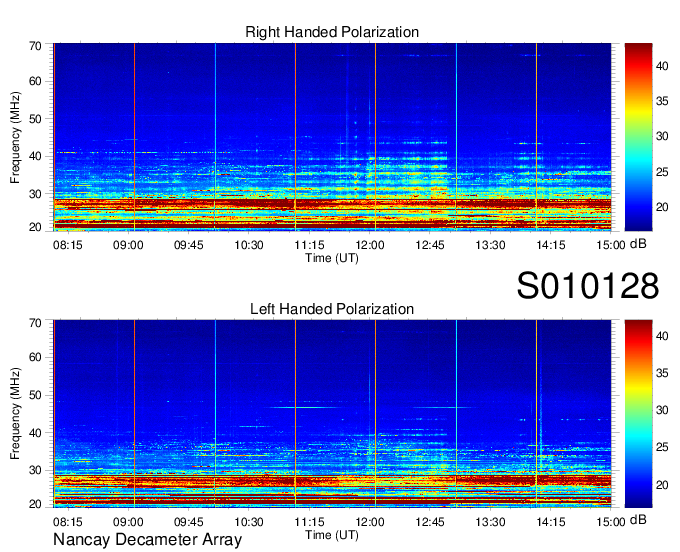
Task: Click the 35 dB label on the bottom colorbar
Action: [x=662, y=373]
